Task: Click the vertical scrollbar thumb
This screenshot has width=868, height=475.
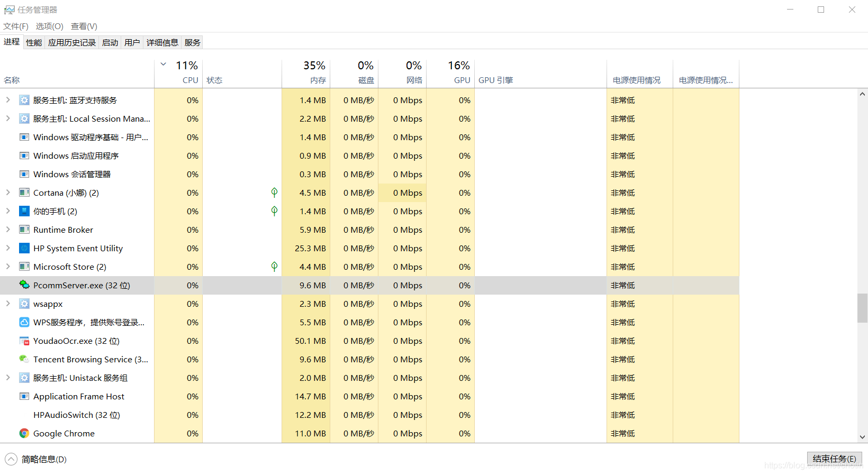Action: pos(863,308)
